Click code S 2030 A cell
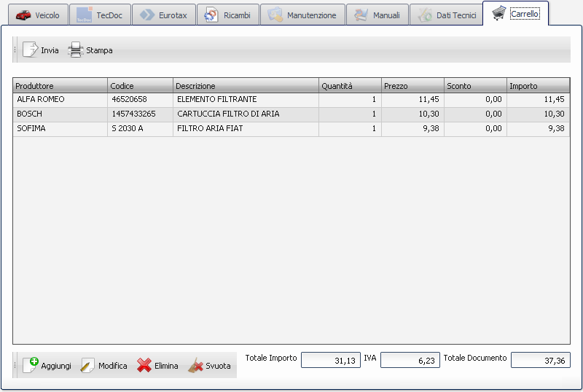Image resolution: width=583 pixels, height=392 pixels. click(x=140, y=129)
